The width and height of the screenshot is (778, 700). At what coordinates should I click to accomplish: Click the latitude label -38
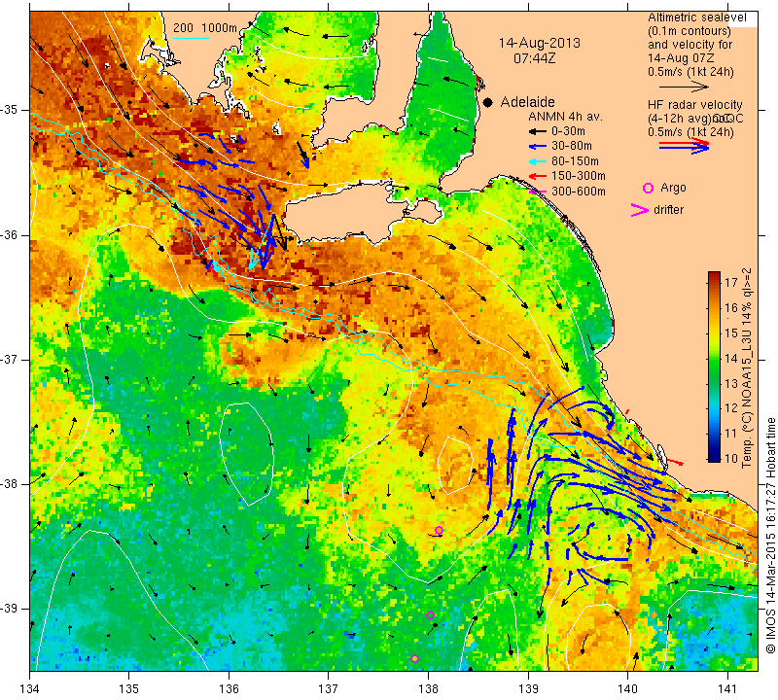(x=14, y=484)
